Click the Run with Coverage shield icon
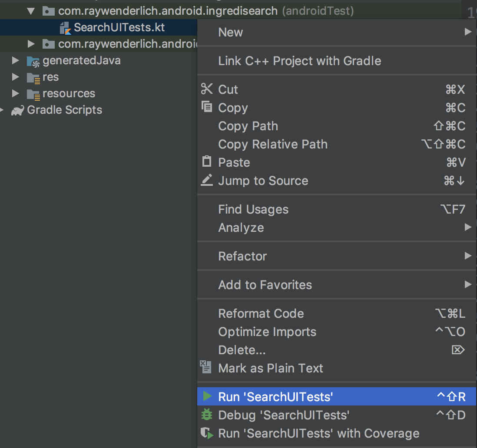The width and height of the screenshot is (477, 448). click(207, 433)
